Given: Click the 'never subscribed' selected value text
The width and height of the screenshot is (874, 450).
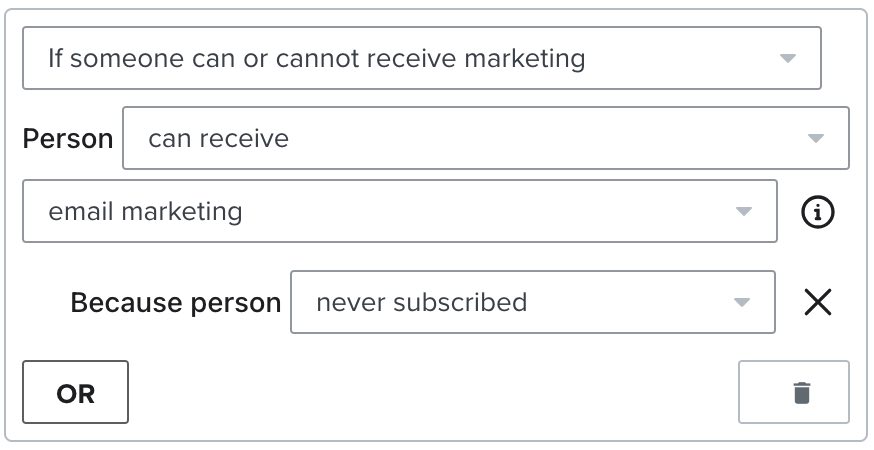Looking at the screenshot, I should pyautogui.click(x=421, y=302).
